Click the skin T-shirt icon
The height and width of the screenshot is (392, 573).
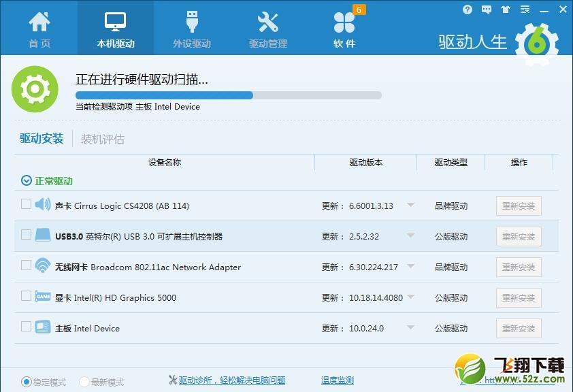click(x=506, y=10)
